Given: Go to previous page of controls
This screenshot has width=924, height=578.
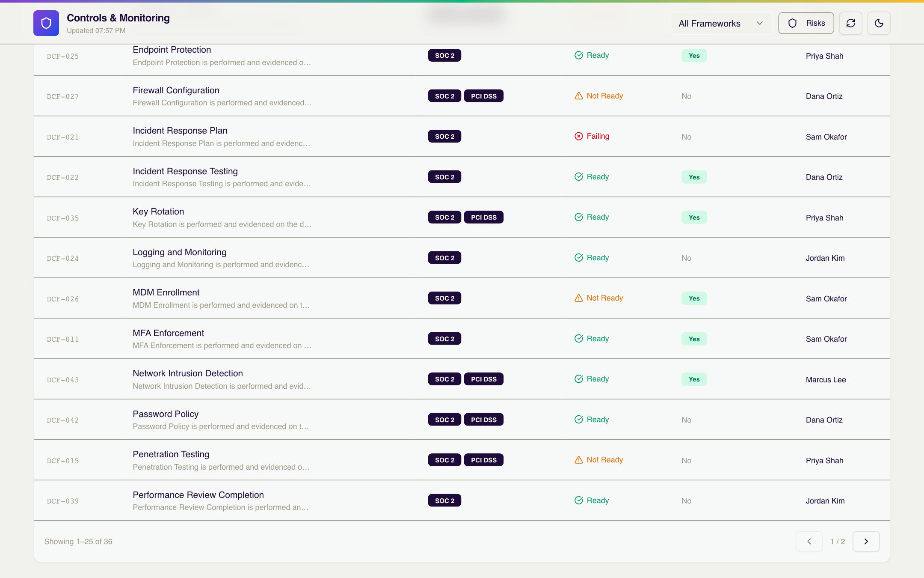Looking at the screenshot, I should (809, 541).
